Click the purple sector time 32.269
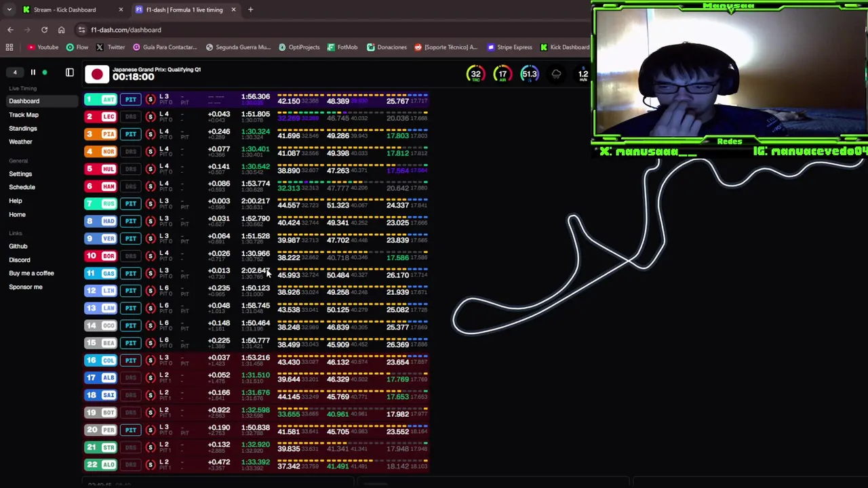Screen dimensions: 868x488 [289, 119]
